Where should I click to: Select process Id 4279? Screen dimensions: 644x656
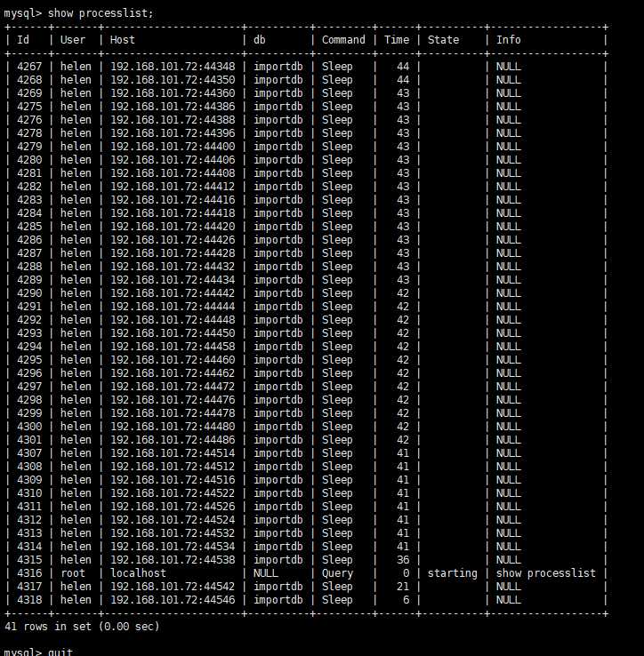click(x=29, y=147)
